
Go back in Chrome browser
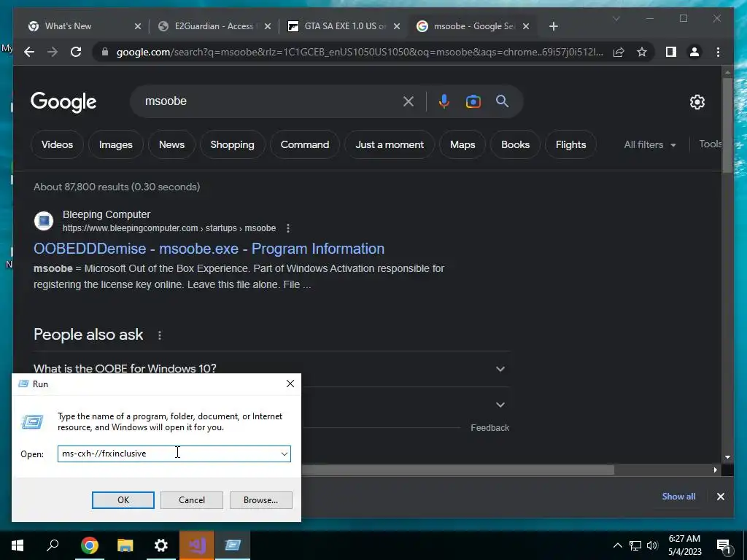tap(29, 52)
